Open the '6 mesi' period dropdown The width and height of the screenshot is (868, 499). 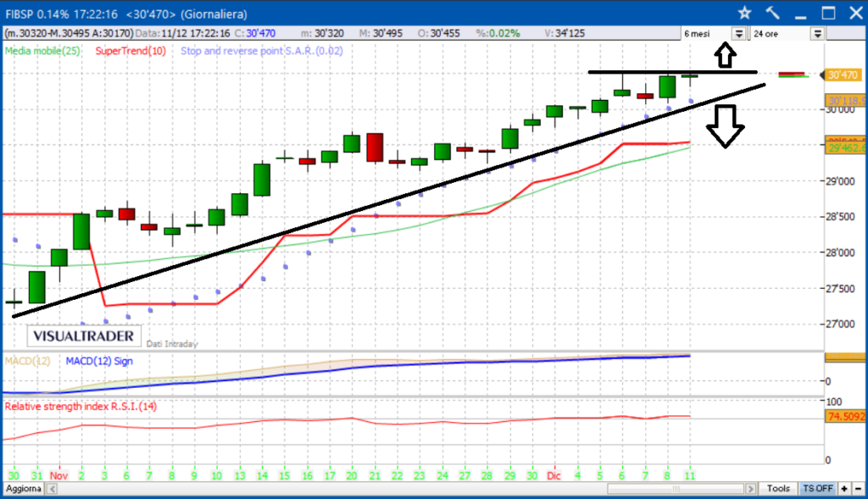pyautogui.click(x=739, y=34)
